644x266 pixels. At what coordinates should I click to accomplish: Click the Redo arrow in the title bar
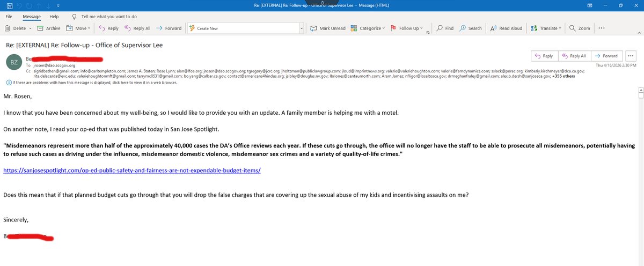(x=30, y=5)
